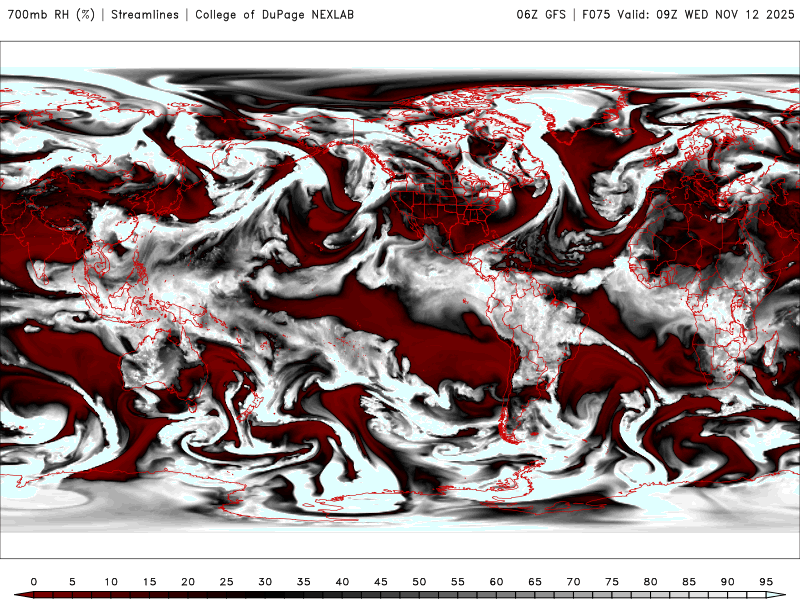The image size is (800, 600).
Task: Click the '06Z GFS' model run label
Action: (541, 14)
